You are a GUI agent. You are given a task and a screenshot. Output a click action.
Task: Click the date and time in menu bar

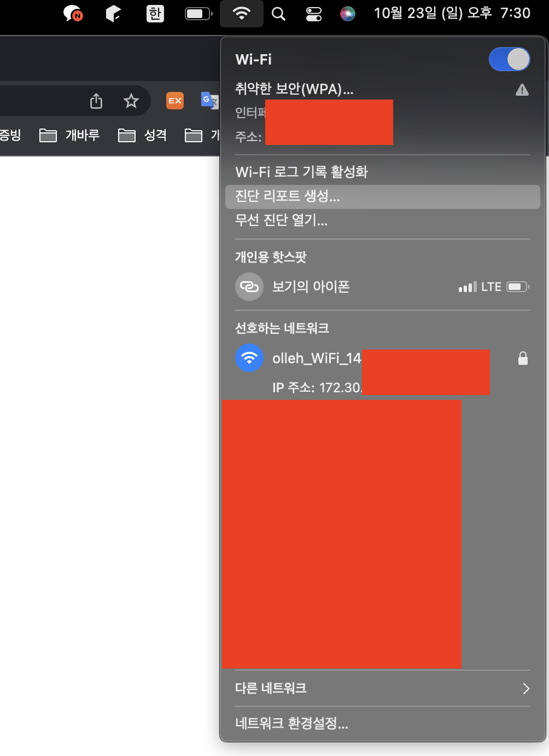(452, 13)
